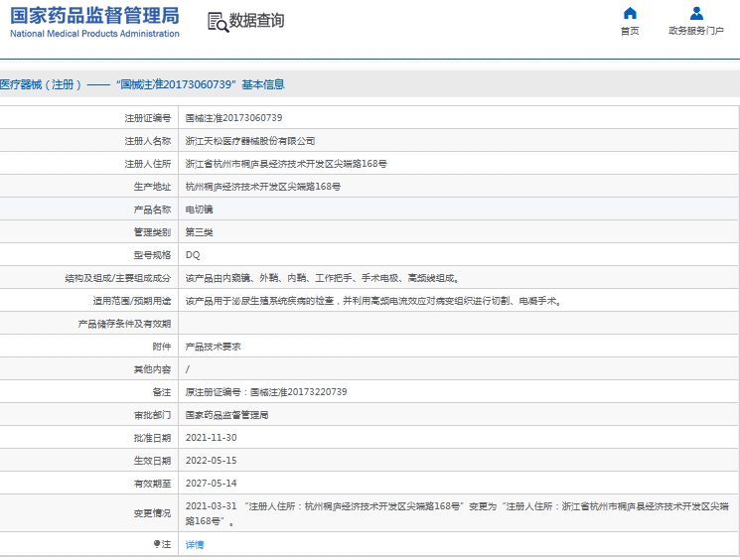Click the 有效期至 row label
The width and height of the screenshot is (740, 560).
pyautogui.click(x=152, y=484)
